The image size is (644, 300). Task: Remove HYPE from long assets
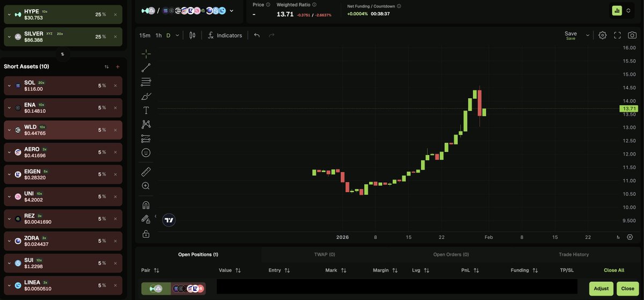pyautogui.click(x=115, y=14)
